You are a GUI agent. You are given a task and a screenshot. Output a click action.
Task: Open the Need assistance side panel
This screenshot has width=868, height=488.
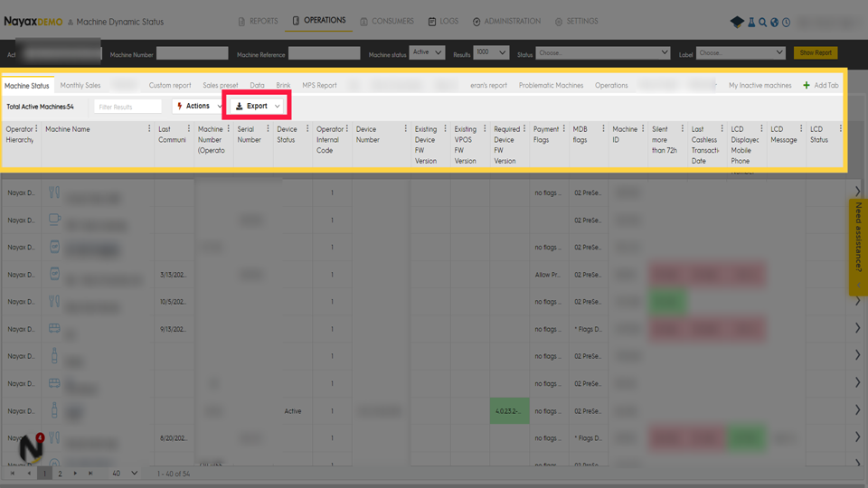coord(858,244)
